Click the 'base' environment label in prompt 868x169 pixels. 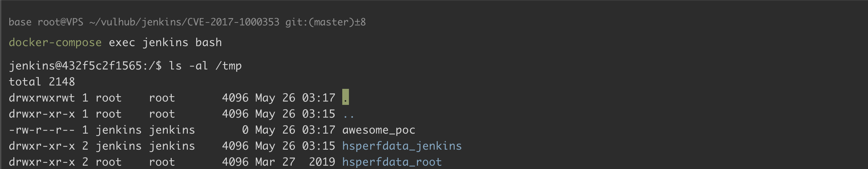pyautogui.click(x=20, y=22)
